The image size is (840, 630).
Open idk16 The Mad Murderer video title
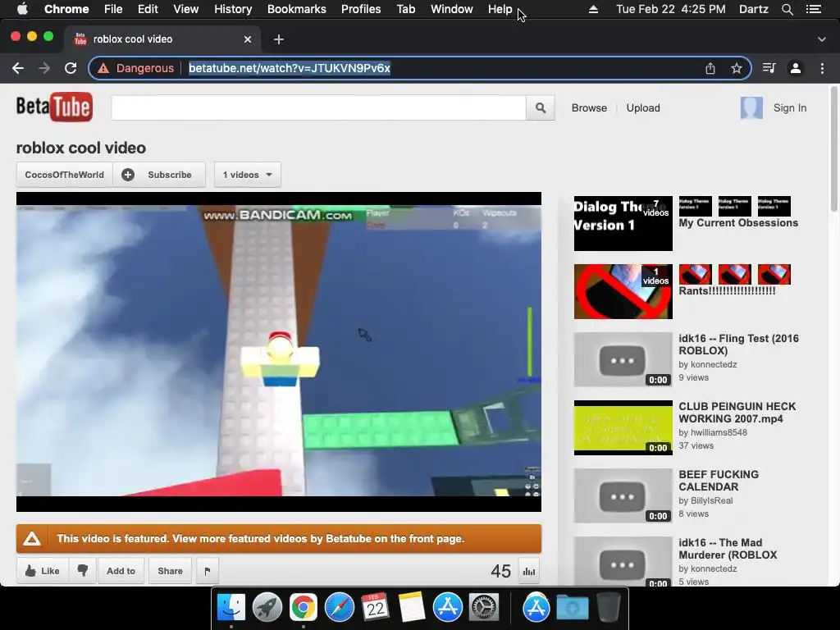[x=728, y=549]
